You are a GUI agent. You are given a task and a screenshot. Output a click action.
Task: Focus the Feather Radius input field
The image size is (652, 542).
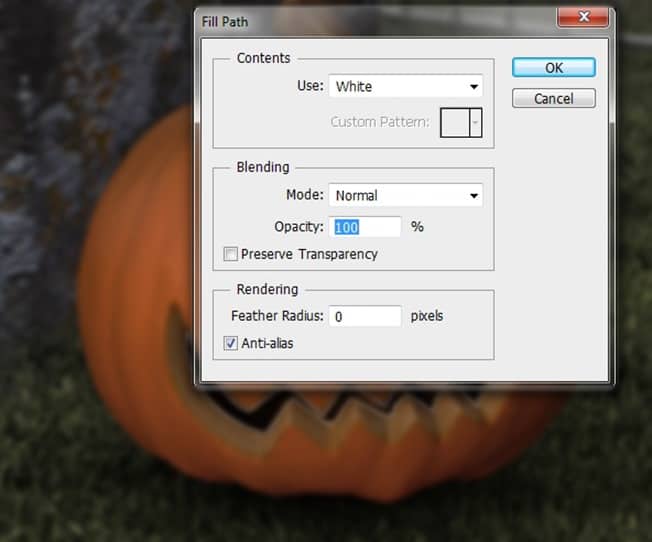[365, 316]
